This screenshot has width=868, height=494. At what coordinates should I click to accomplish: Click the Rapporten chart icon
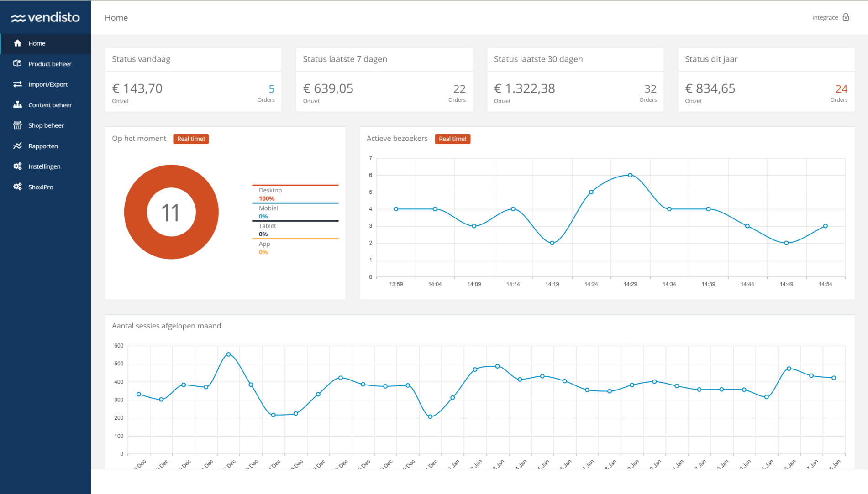17,146
